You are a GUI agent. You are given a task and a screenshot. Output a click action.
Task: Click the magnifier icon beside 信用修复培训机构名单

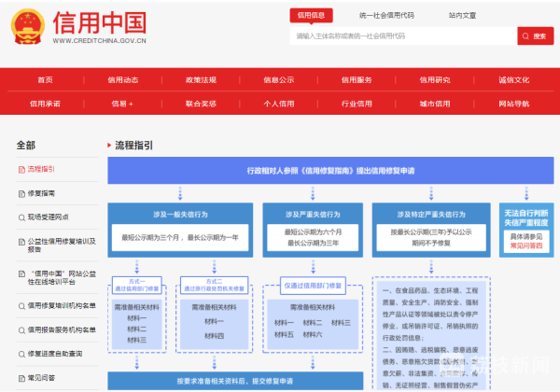(21, 305)
